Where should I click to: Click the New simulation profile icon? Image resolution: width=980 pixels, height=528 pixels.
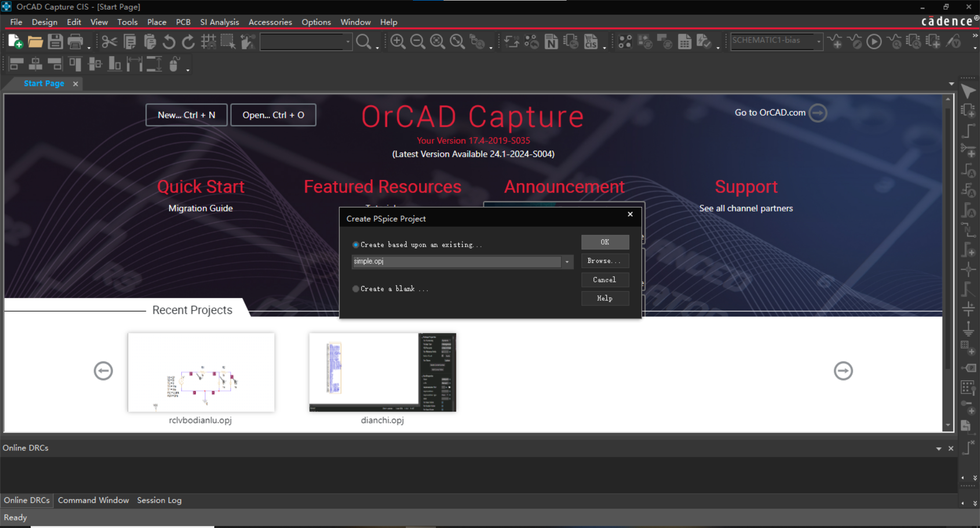(x=836, y=41)
